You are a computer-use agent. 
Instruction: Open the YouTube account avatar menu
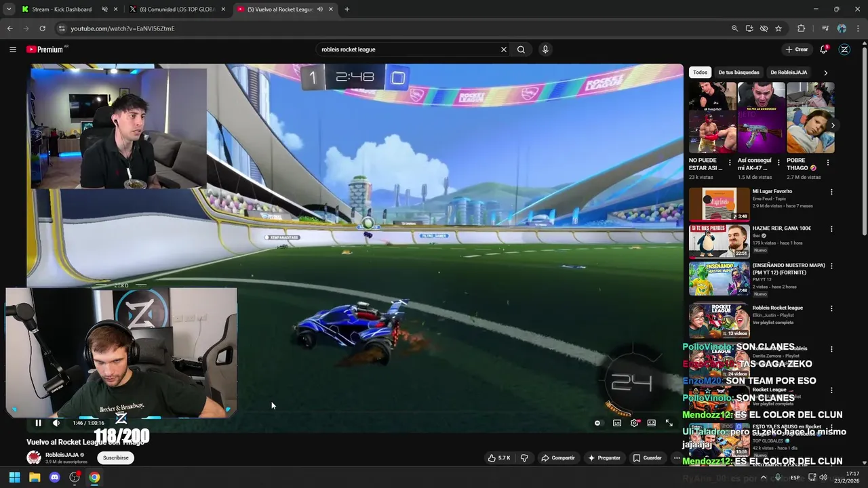pos(844,49)
